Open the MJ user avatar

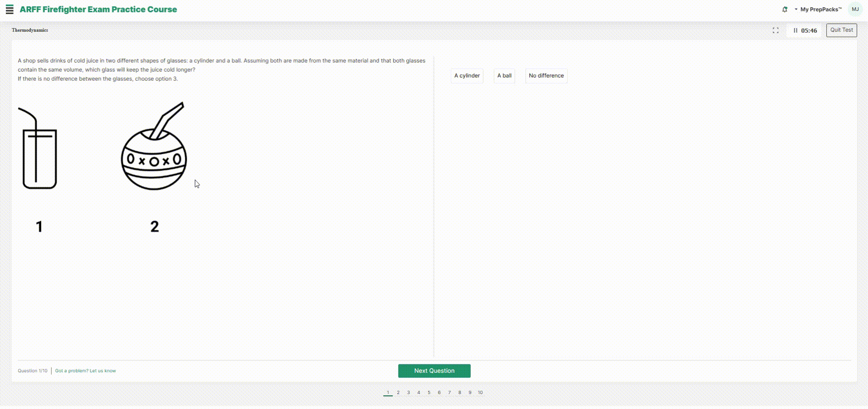[855, 10]
